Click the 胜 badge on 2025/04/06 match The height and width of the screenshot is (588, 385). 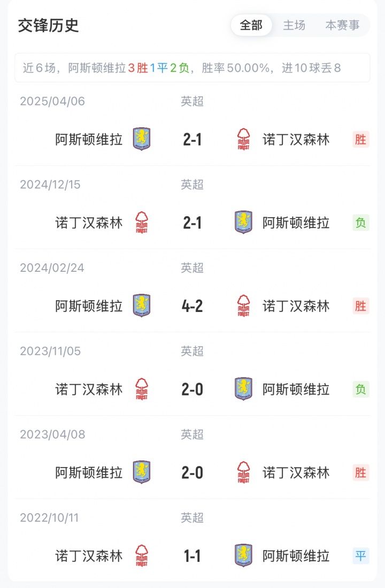361,140
